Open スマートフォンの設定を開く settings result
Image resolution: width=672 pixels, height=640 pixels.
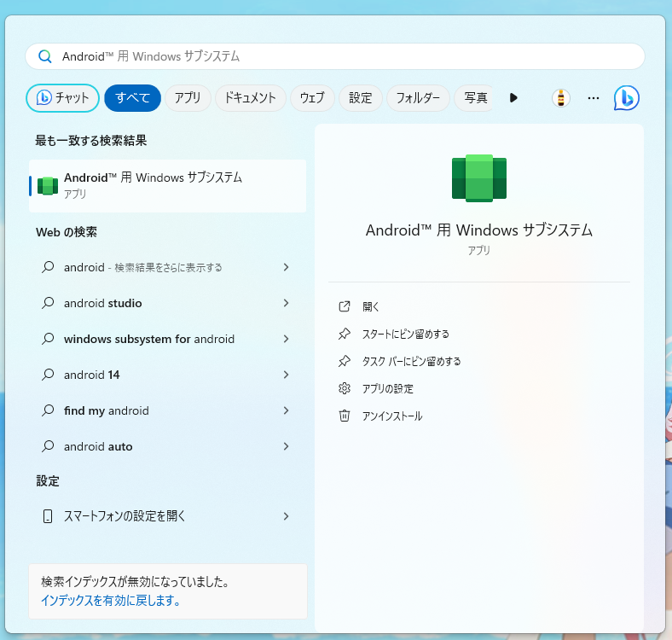(x=167, y=516)
